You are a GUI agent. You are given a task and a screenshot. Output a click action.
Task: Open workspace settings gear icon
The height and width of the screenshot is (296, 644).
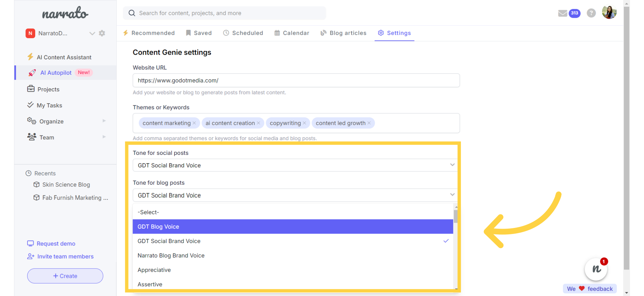pos(102,33)
